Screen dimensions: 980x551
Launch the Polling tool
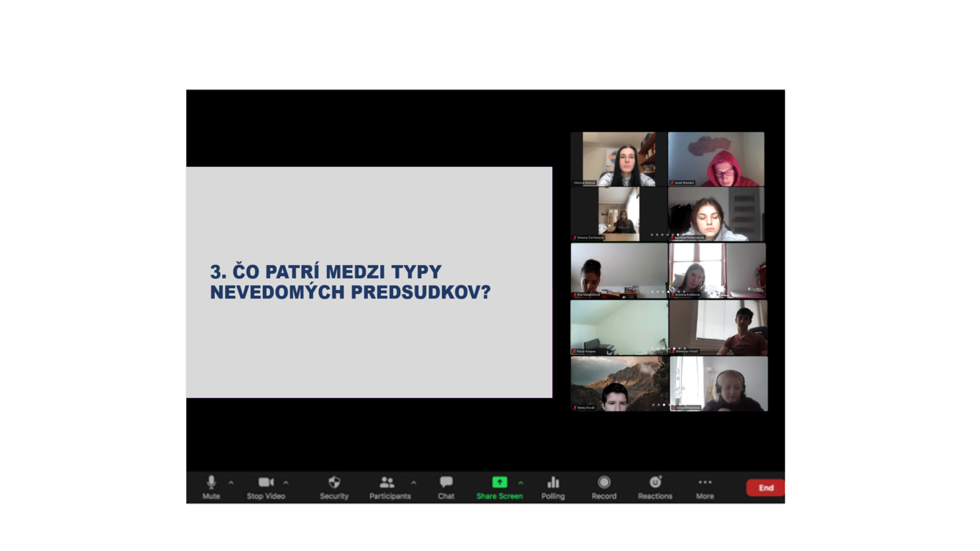(553, 487)
